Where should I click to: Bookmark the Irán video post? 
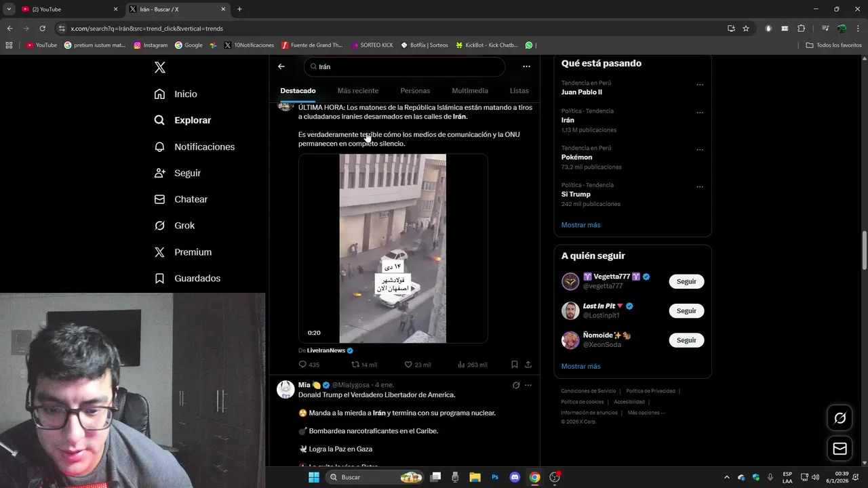point(515,365)
